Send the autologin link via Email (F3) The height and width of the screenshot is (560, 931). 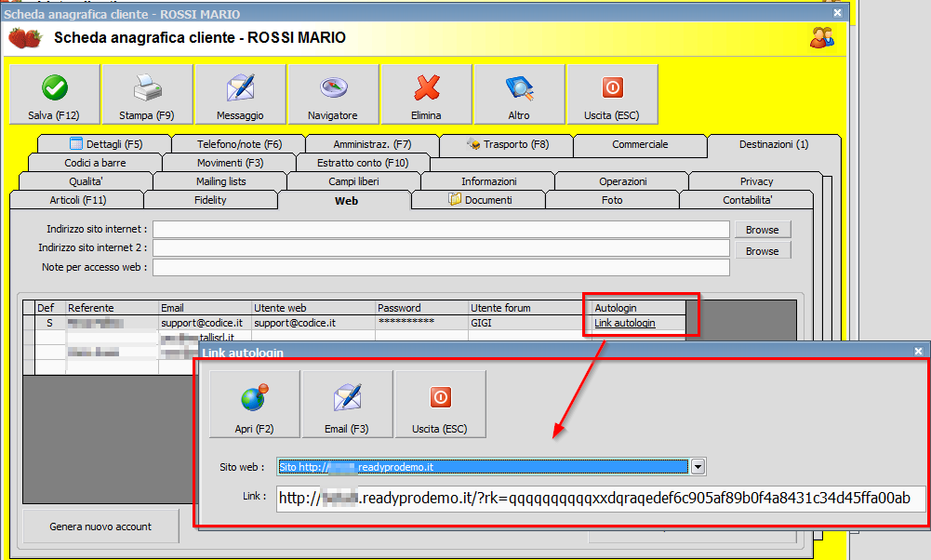(x=347, y=405)
